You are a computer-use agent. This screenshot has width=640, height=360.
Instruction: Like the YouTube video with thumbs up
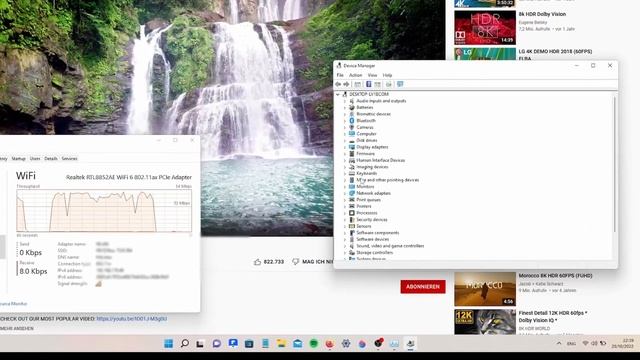258,262
